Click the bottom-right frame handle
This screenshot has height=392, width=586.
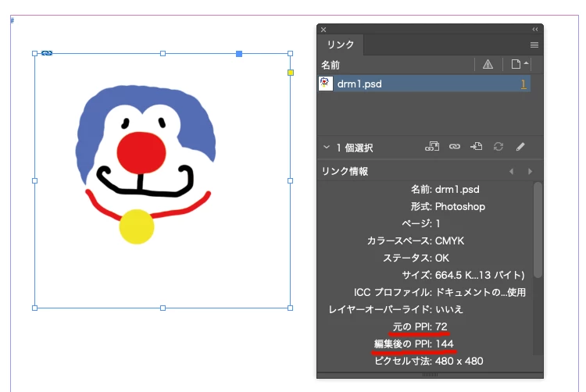click(291, 308)
